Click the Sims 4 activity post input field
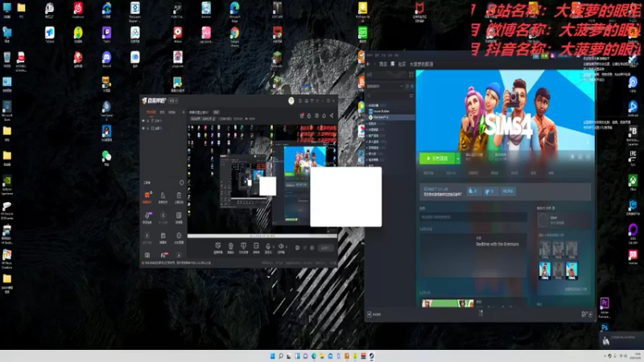This screenshot has width=644, height=362. [473, 216]
